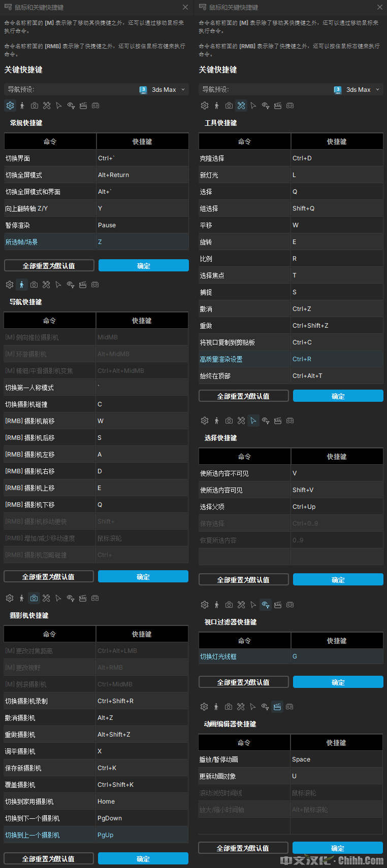Click the camera icon above the 常规快捷键 heading
The image size is (387, 868).
35,106
